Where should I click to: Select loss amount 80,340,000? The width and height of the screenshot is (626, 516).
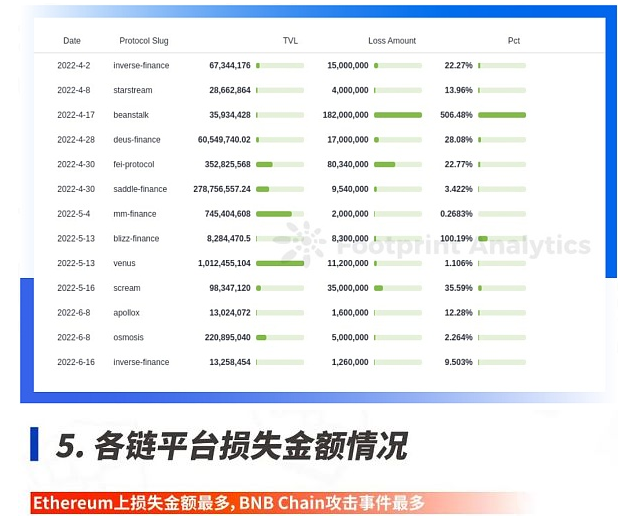(x=348, y=165)
